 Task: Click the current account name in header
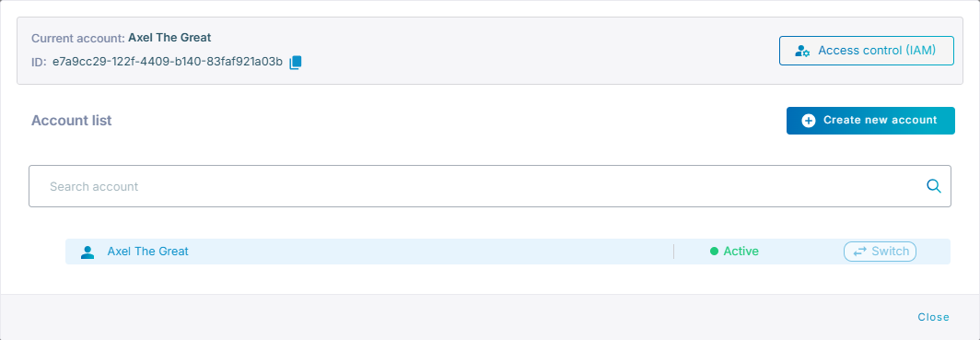point(170,38)
